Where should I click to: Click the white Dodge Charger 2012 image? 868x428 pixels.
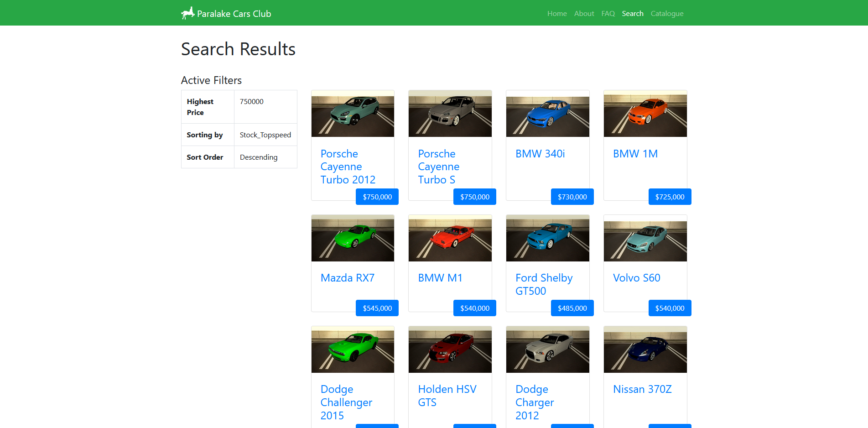(x=547, y=350)
